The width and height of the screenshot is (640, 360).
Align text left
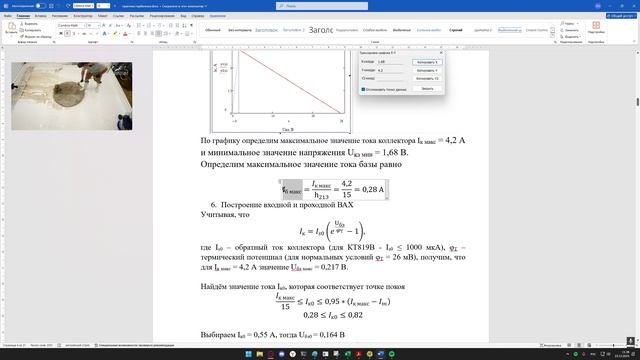pyautogui.click(x=139, y=33)
